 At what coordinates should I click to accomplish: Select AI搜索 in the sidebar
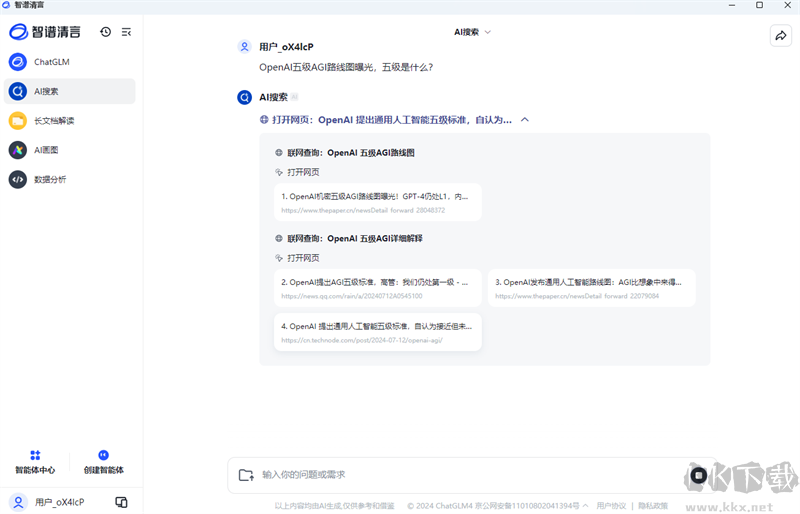69,91
